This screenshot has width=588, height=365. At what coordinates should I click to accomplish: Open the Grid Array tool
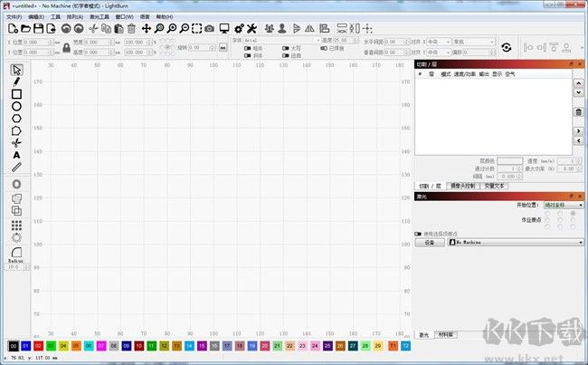pos(16,226)
